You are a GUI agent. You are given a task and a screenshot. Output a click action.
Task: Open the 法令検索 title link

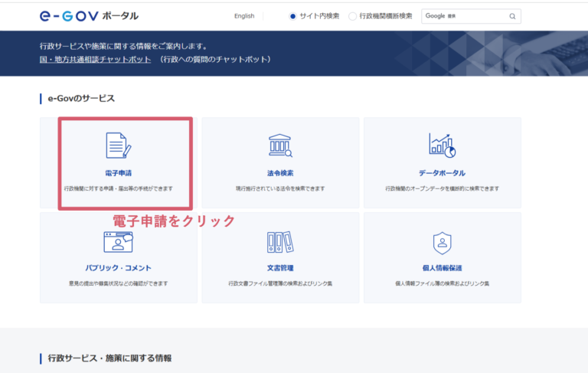pyautogui.click(x=280, y=173)
